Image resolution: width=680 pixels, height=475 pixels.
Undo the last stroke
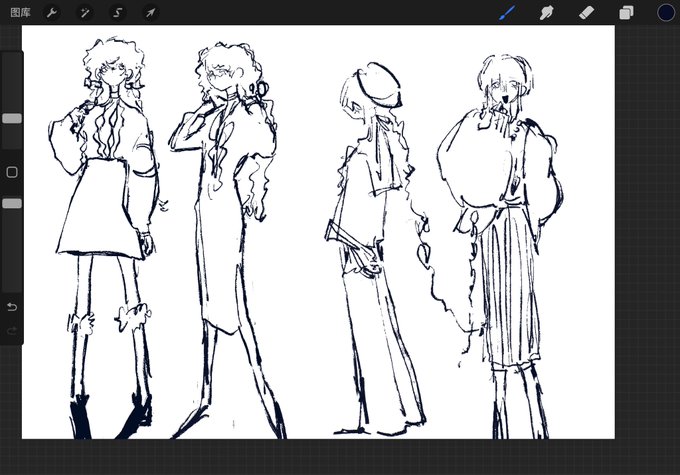[x=12, y=307]
